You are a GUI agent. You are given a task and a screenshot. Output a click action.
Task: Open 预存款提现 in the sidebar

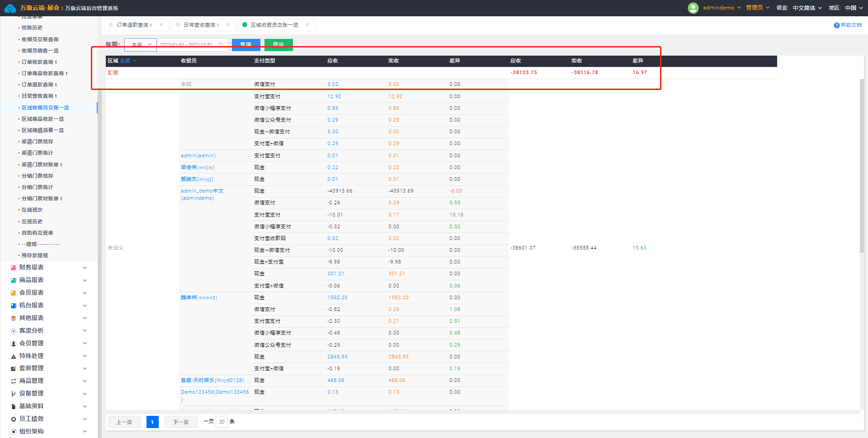pyautogui.click(x=35, y=255)
